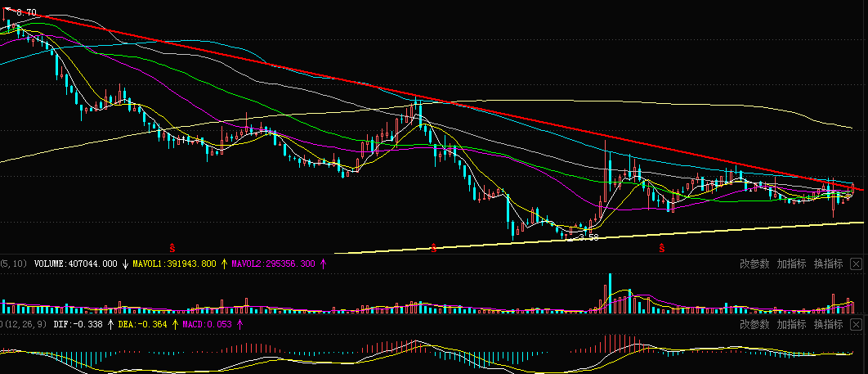Click the 8.70 high price label

[26, 13]
